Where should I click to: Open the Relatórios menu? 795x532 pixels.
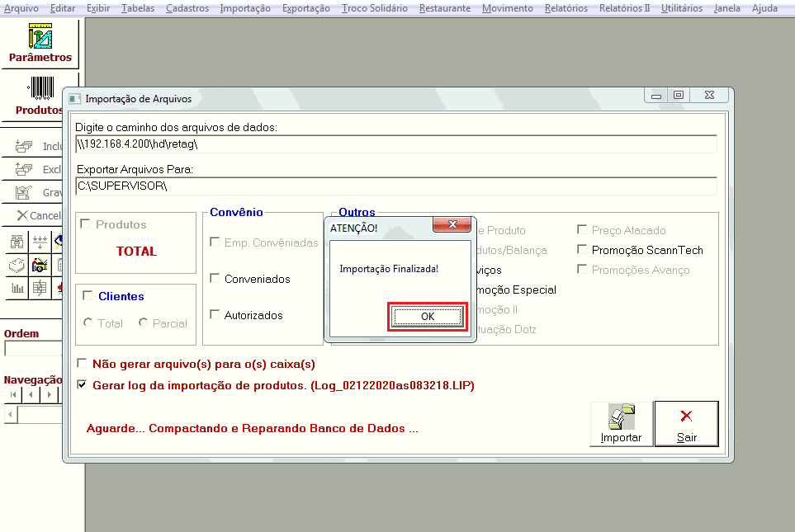pos(565,8)
